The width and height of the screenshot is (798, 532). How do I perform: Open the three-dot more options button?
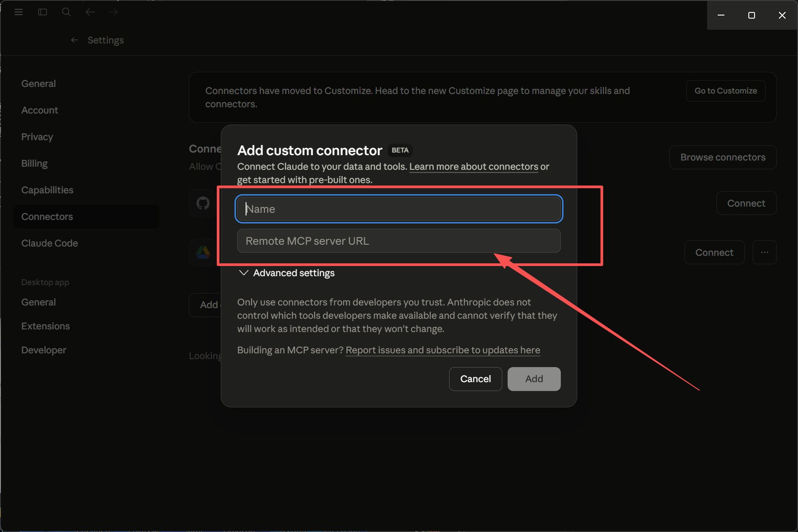click(x=764, y=252)
